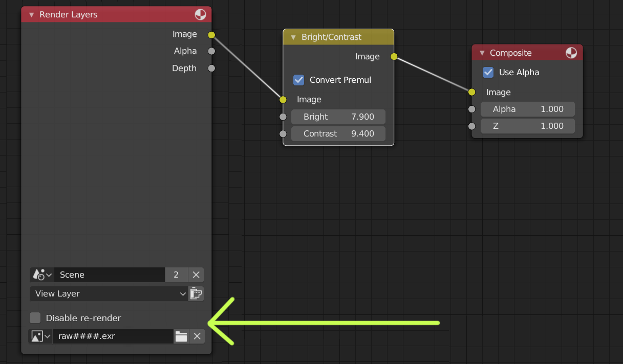Unlink the Scene datablock with X
This screenshot has height=364, width=623.
(x=196, y=275)
